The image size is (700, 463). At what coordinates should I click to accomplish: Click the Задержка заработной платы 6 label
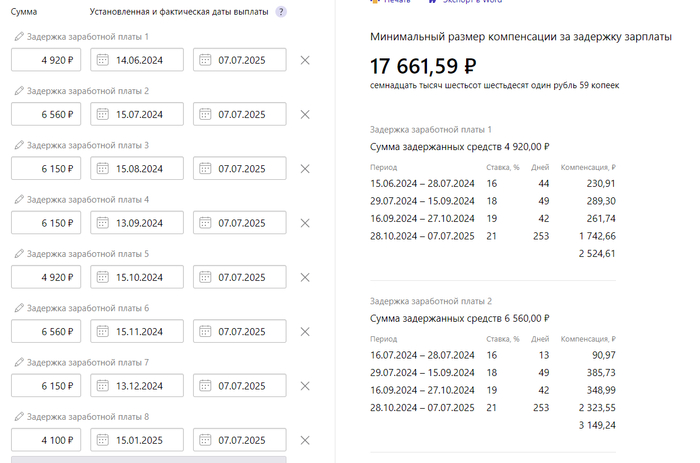point(87,308)
